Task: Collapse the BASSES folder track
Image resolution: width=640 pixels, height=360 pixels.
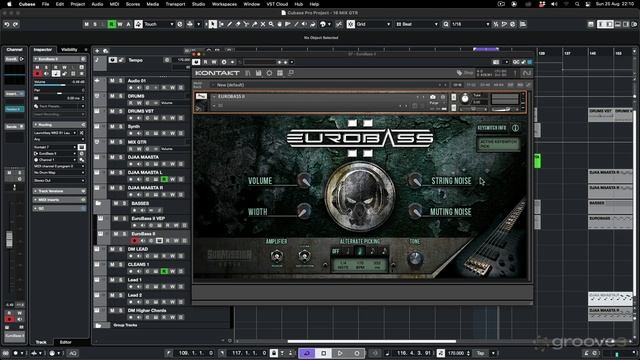Action: pyautogui.click(x=98, y=203)
